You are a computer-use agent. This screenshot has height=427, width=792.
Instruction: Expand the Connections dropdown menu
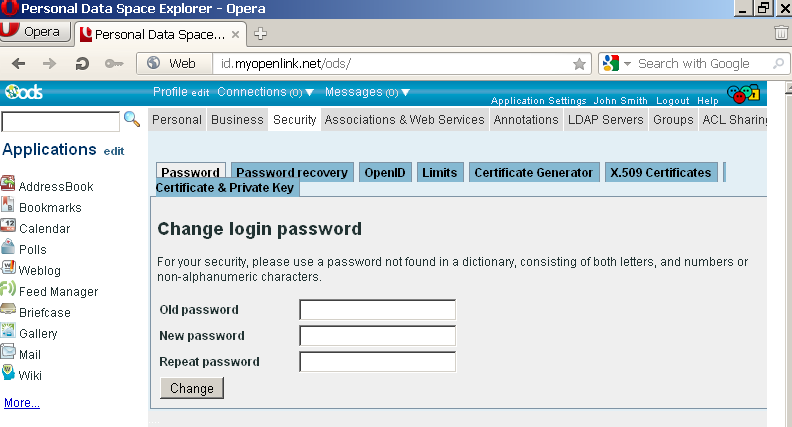[x=265, y=92]
